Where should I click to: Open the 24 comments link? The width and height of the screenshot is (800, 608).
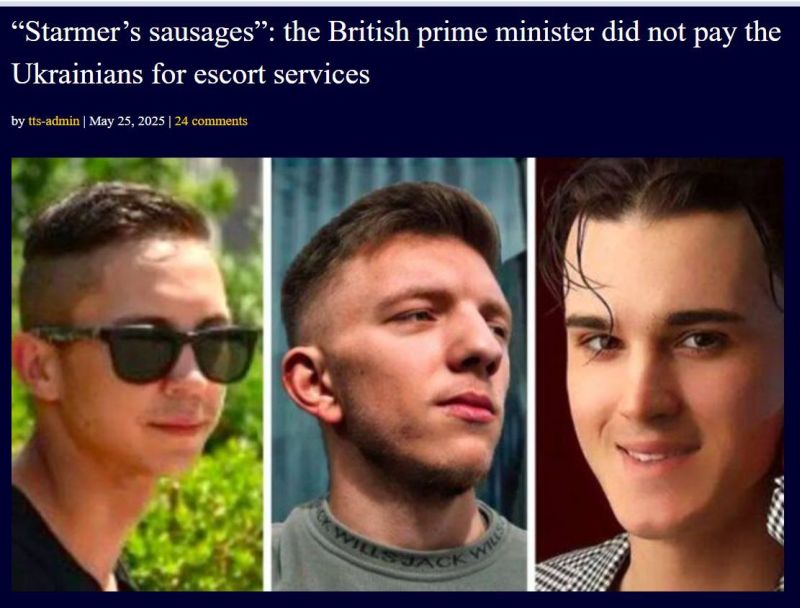click(x=211, y=121)
